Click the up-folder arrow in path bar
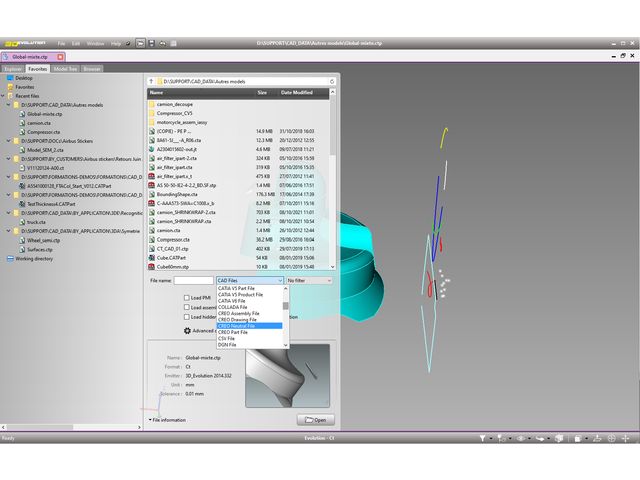 [151, 79]
